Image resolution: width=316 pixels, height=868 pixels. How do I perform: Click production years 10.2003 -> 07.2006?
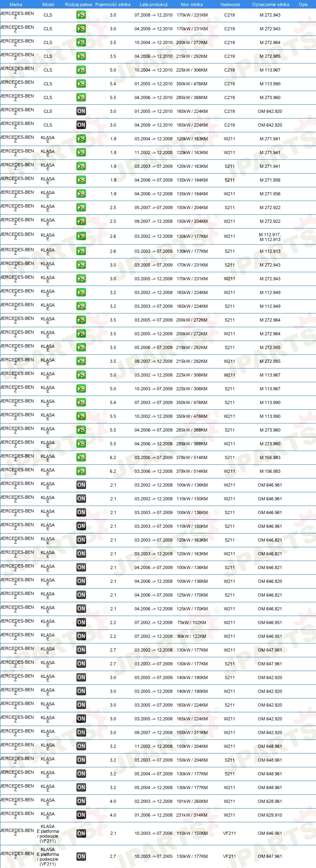154,833
